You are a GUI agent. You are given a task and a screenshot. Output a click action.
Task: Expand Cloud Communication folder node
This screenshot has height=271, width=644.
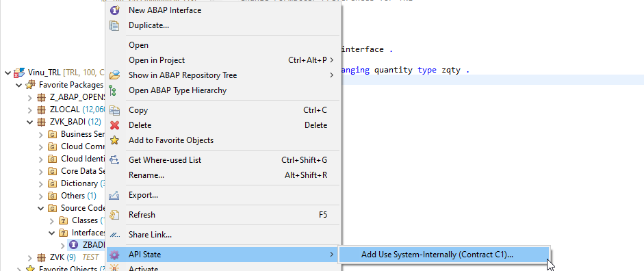tap(40, 146)
